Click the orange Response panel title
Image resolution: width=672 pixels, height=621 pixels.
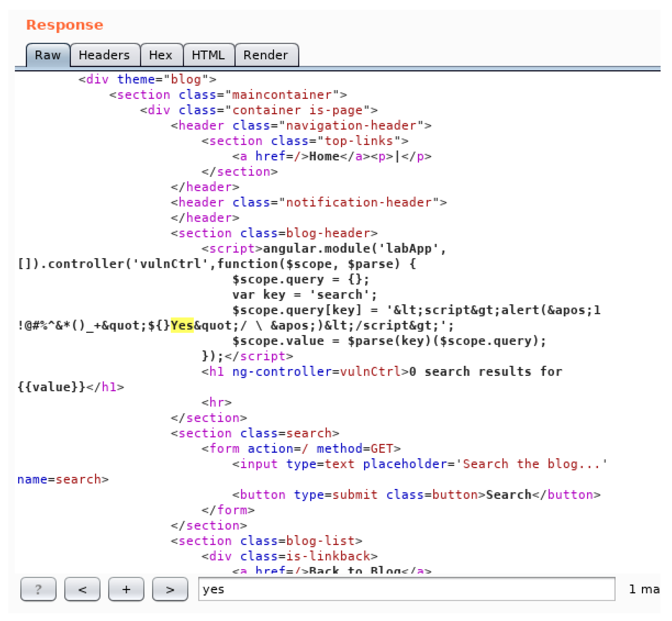pyautogui.click(x=65, y=25)
